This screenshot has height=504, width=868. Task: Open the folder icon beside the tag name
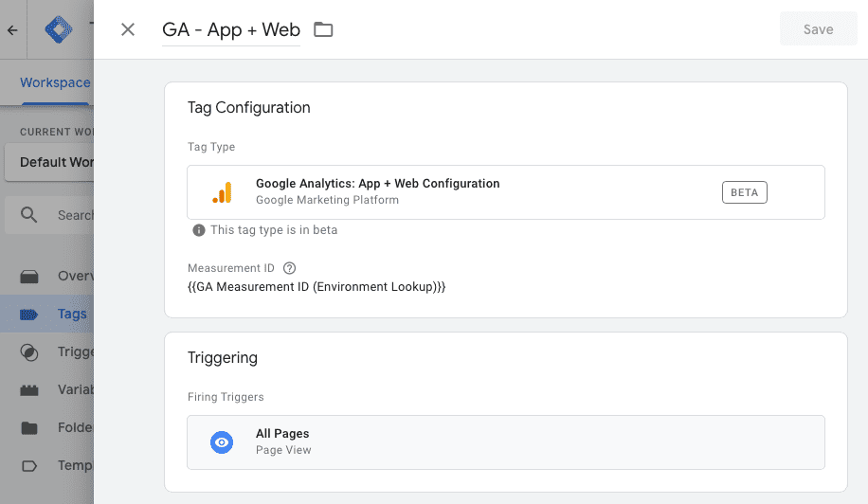coord(323,29)
